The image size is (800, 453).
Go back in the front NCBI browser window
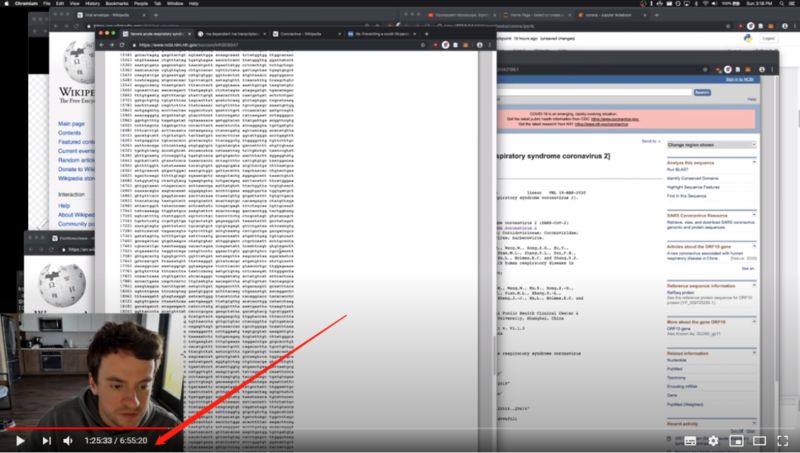pyautogui.click(x=101, y=45)
